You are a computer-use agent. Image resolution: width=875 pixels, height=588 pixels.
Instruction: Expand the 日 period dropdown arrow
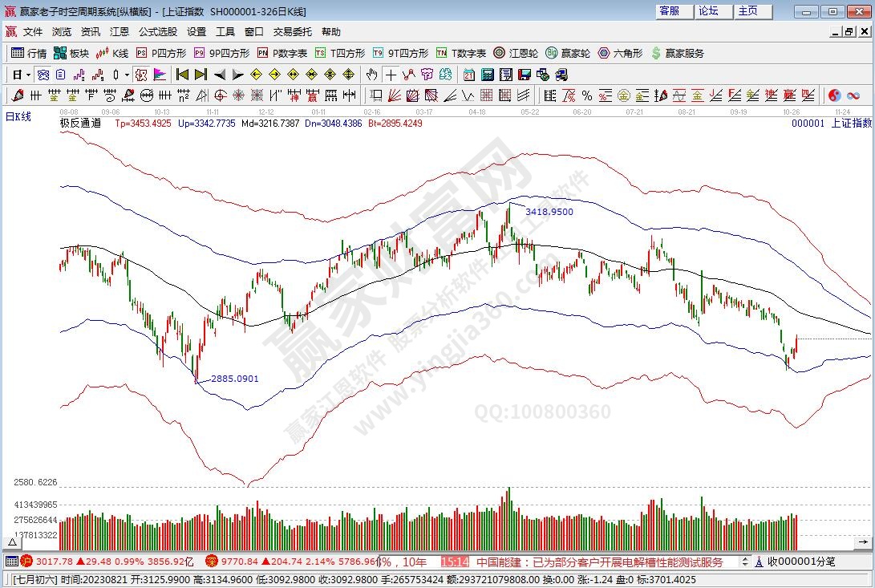[28, 75]
